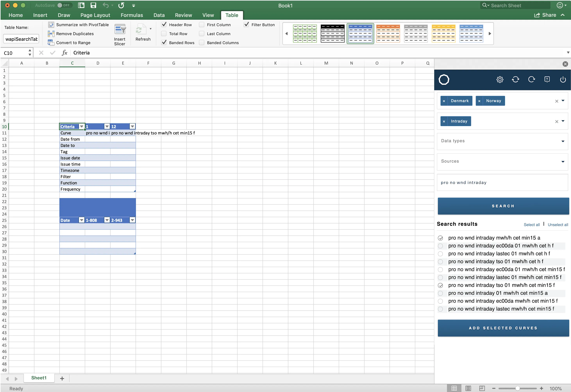Click the circular reload icon in add-in header
Viewport: 571px width, 392px height.
(x=531, y=79)
